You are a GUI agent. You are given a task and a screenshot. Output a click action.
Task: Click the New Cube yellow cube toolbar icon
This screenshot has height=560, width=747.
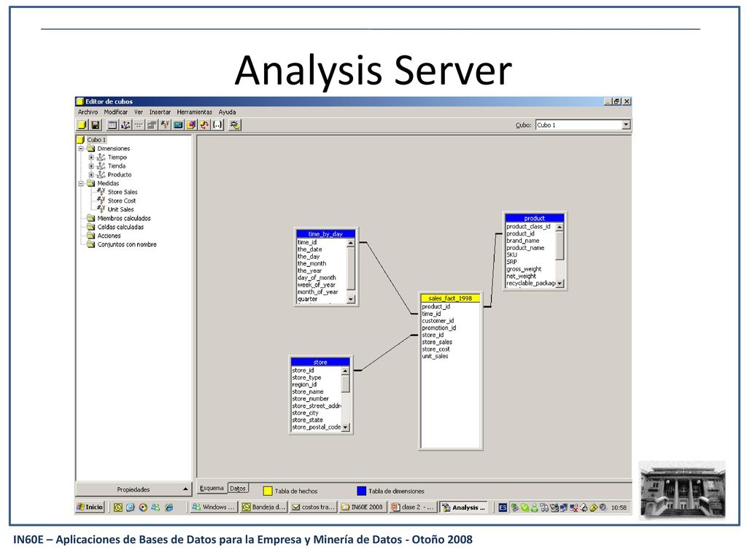(x=82, y=125)
